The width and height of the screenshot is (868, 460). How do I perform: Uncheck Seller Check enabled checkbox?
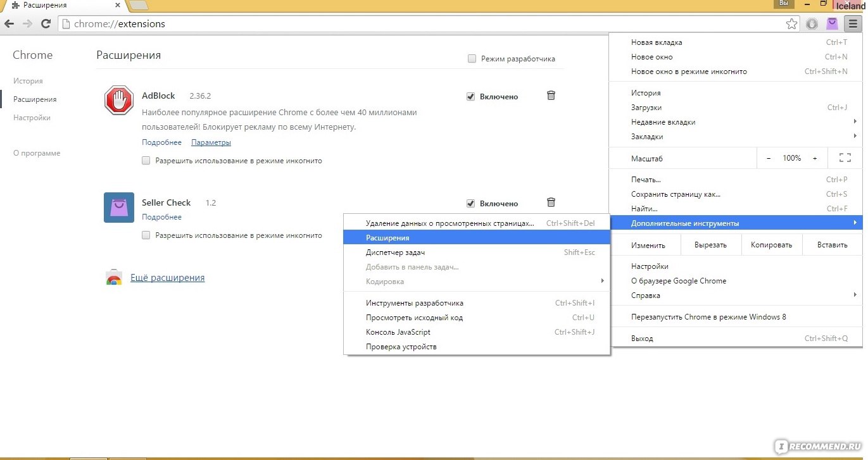pos(470,204)
